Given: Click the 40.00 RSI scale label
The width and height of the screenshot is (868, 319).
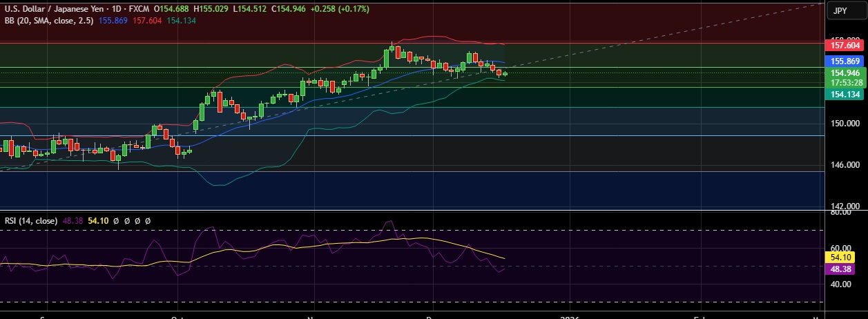Looking at the screenshot, I should click(x=840, y=284).
